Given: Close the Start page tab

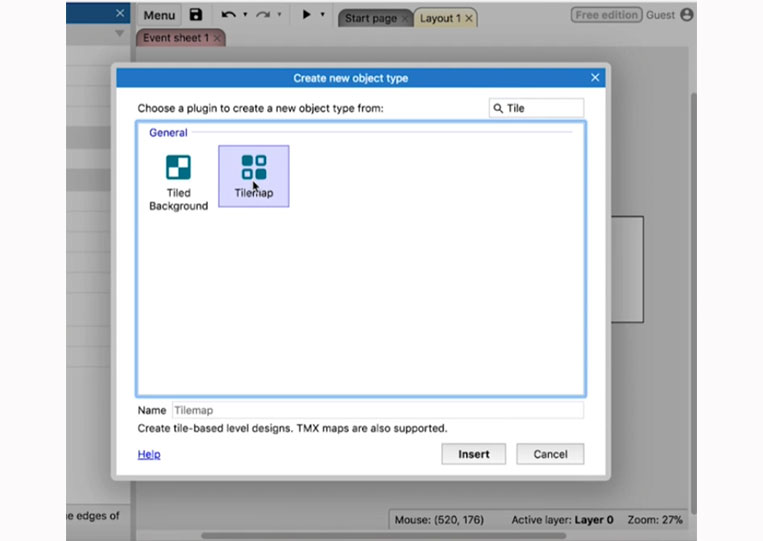Looking at the screenshot, I should 404,18.
